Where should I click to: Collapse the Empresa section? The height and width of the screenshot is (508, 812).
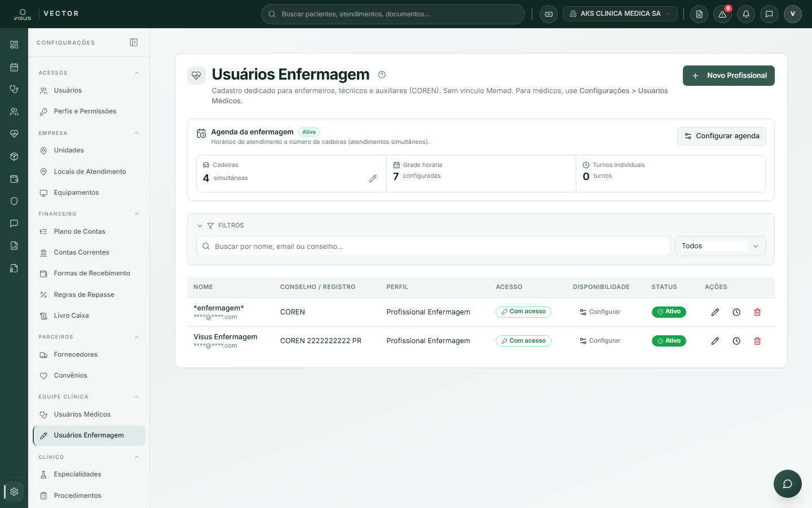point(136,133)
